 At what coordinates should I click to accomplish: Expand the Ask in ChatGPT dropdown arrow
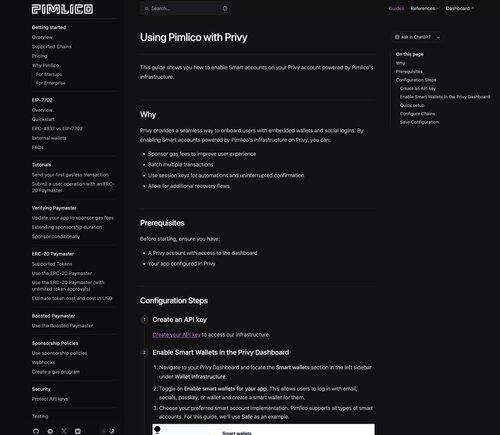(438, 37)
